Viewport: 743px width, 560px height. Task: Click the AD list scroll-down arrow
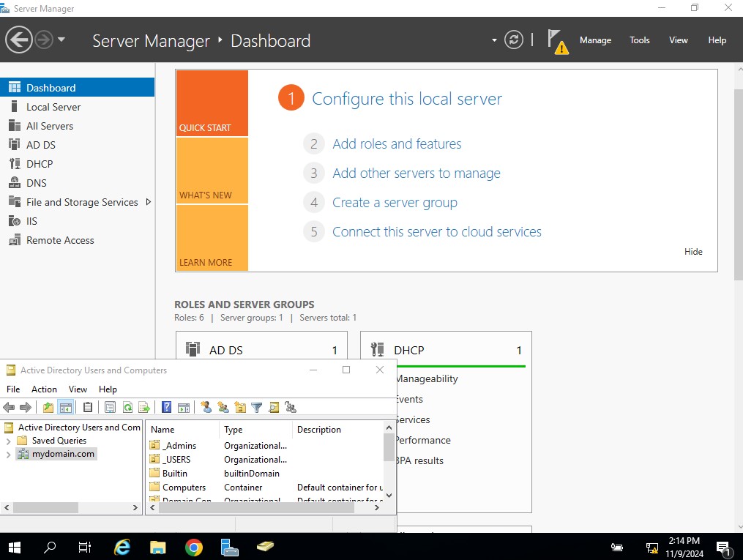tap(389, 496)
